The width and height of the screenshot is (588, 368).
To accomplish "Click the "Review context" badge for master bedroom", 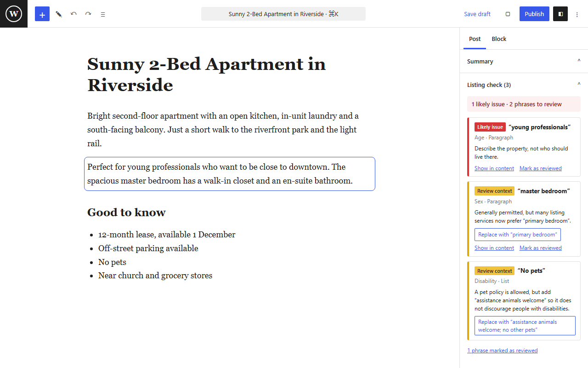I will (494, 191).
